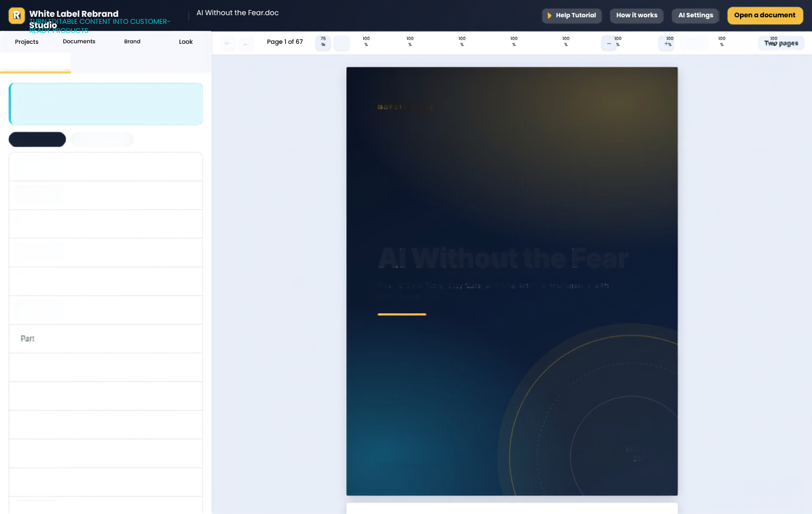Go to previous page arrow
Screen dimensions: 812x514
(246, 43)
